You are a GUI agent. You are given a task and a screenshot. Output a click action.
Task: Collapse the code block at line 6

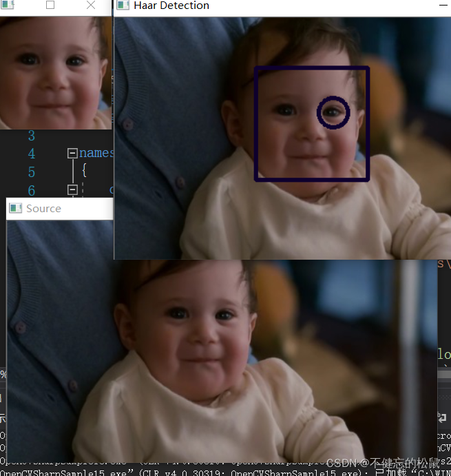tap(72, 190)
